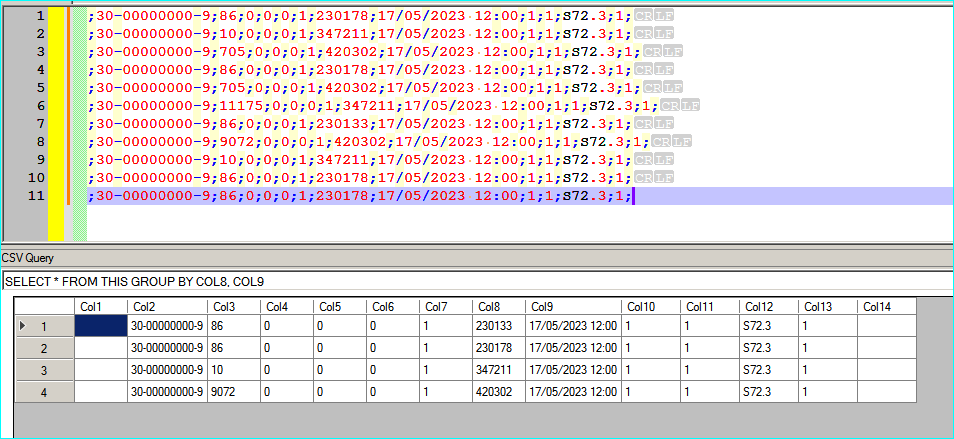Sort by the Col8 column header
The image size is (954, 439).
(x=499, y=307)
